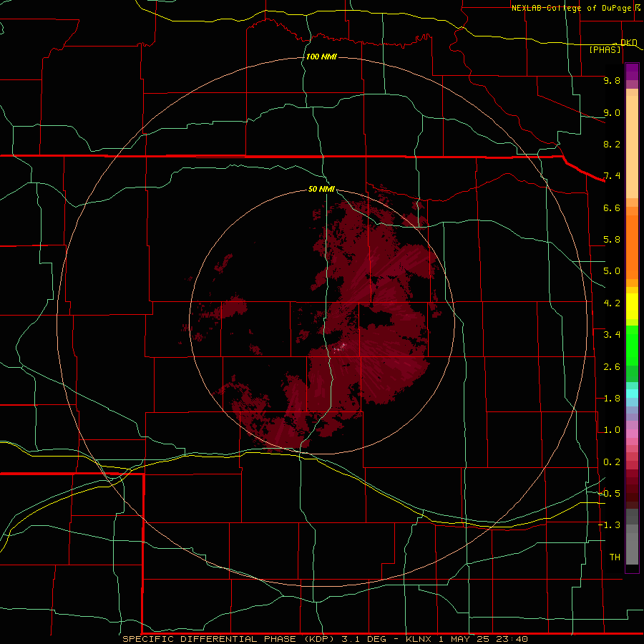
Task: Select the 1.8 scale value
Action: (612, 399)
